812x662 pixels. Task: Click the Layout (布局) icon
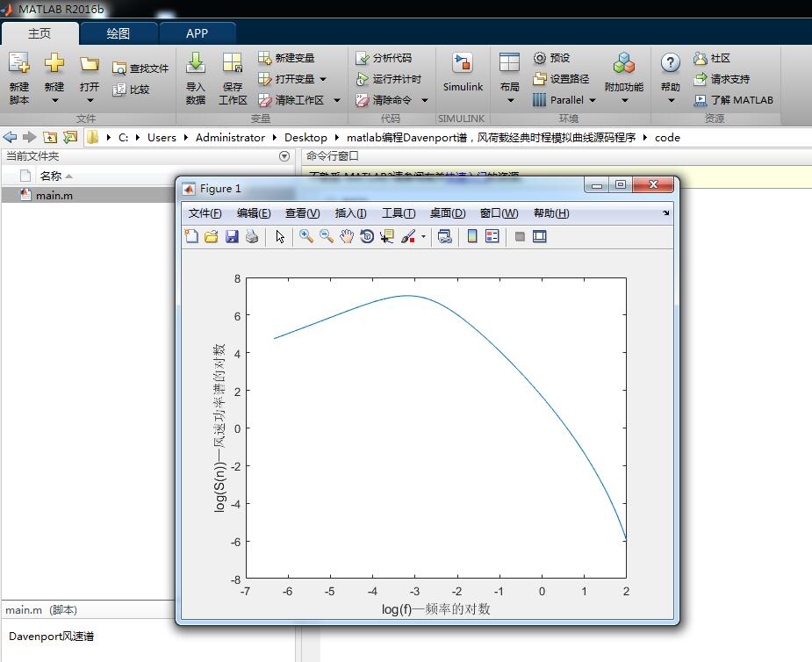pyautogui.click(x=509, y=63)
